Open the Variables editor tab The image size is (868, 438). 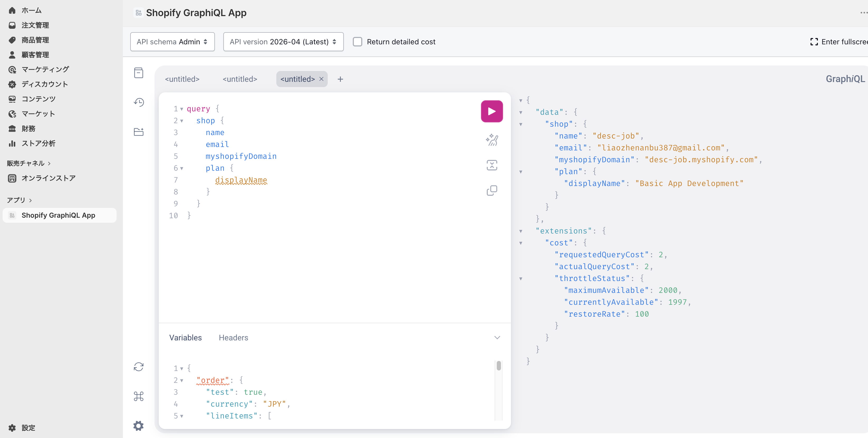click(x=185, y=337)
